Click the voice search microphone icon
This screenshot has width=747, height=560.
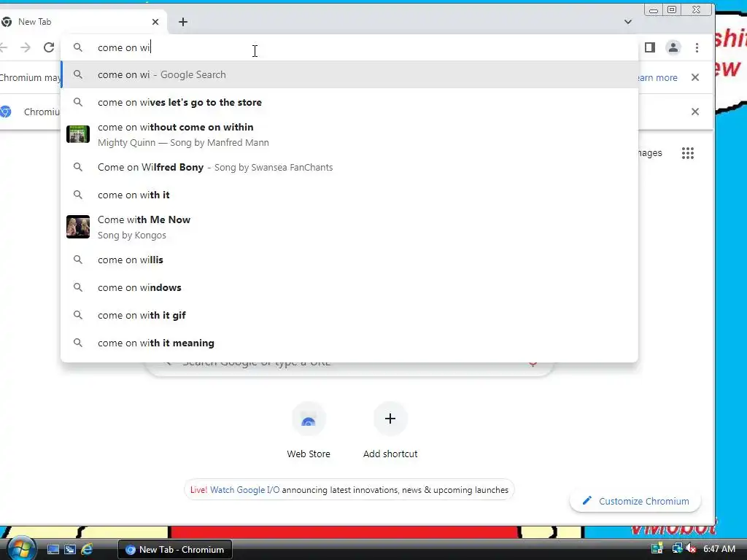click(533, 364)
